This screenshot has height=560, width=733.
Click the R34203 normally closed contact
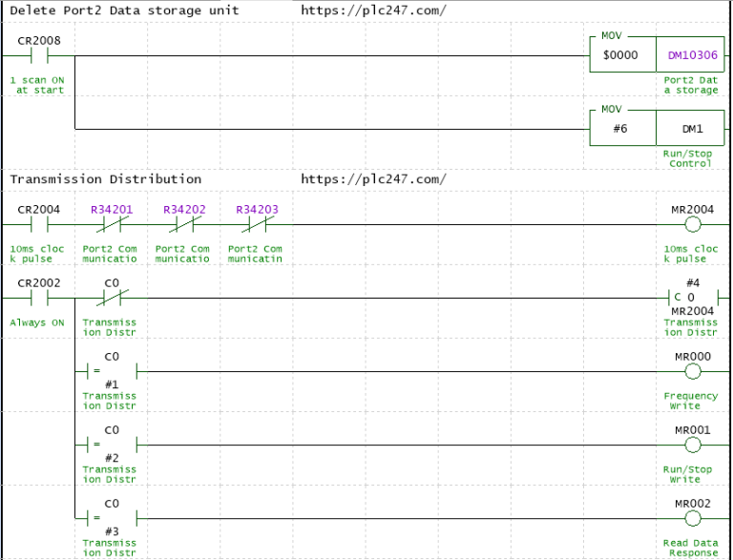pos(257,224)
